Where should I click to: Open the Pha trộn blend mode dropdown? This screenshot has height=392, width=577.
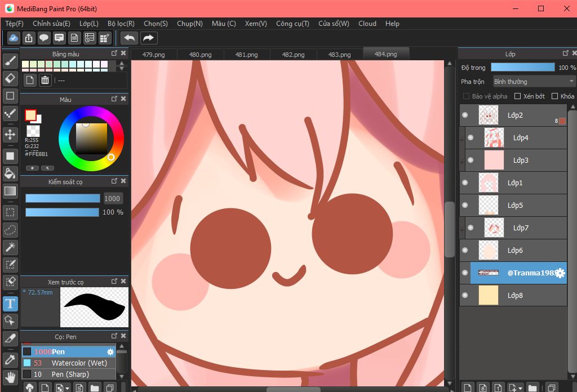[534, 81]
